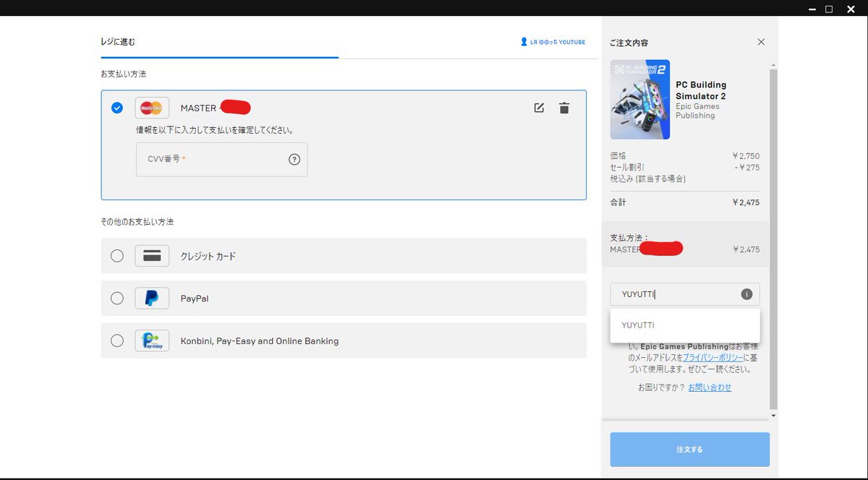Click the -￥275 sale discount value
This screenshot has width=868, height=480.
point(746,167)
